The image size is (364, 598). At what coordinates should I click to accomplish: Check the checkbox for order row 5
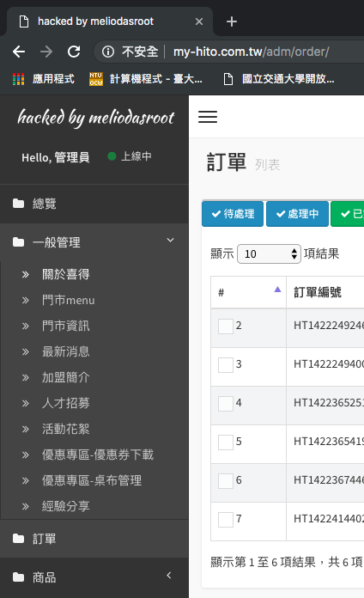point(226,442)
